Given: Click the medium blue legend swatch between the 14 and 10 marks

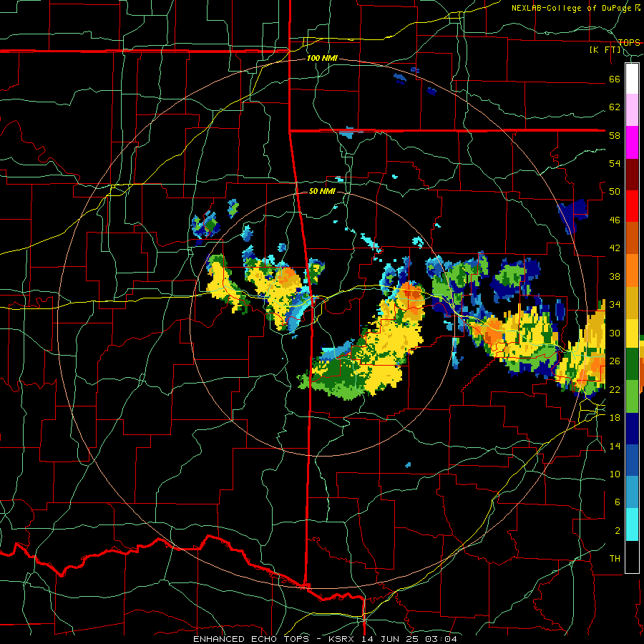Looking at the screenshot, I should pos(632,460).
